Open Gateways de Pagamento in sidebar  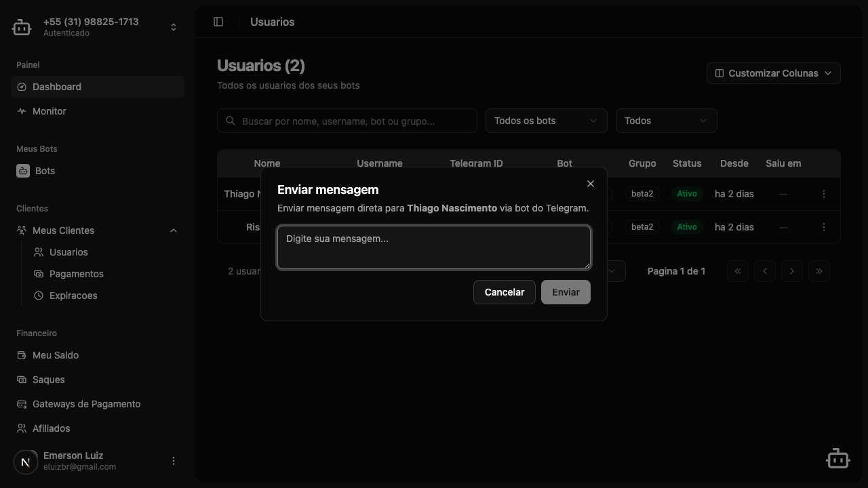click(x=98, y=404)
